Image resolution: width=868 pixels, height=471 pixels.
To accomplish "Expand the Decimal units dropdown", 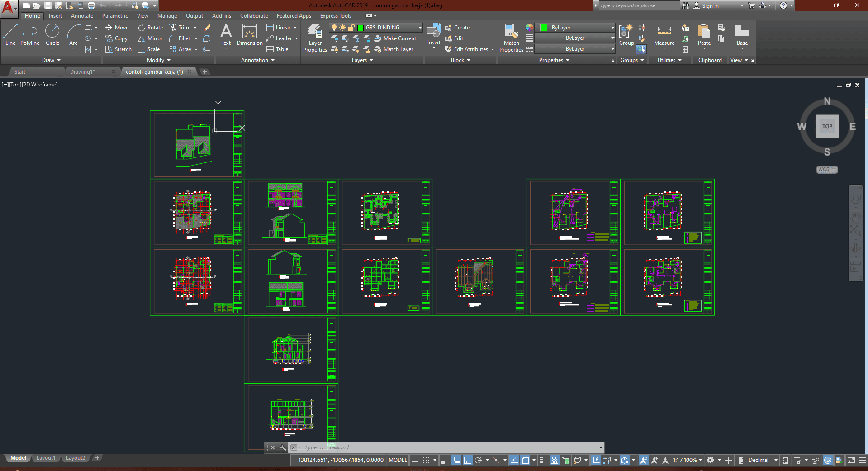I will click(x=775, y=460).
